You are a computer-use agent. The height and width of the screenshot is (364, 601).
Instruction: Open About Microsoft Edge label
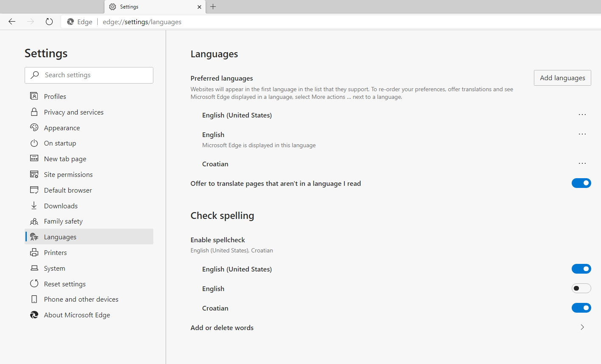click(x=77, y=315)
